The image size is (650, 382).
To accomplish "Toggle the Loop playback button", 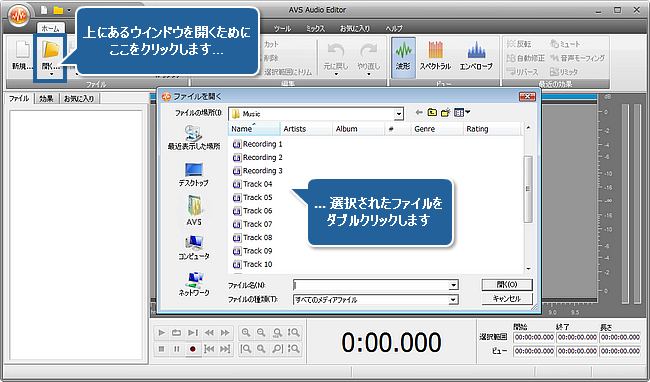I will point(177,333).
